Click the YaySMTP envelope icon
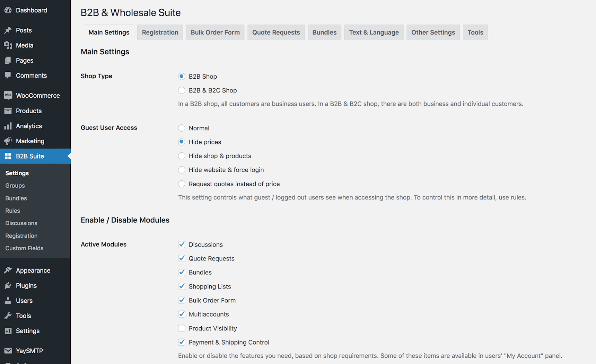The image size is (596, 364). tap(8, 351)
